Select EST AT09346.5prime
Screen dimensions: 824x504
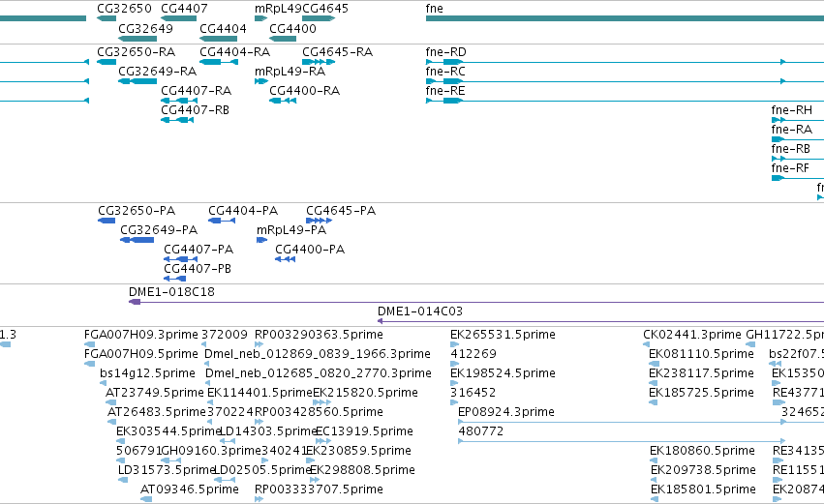tap(189, 489)
